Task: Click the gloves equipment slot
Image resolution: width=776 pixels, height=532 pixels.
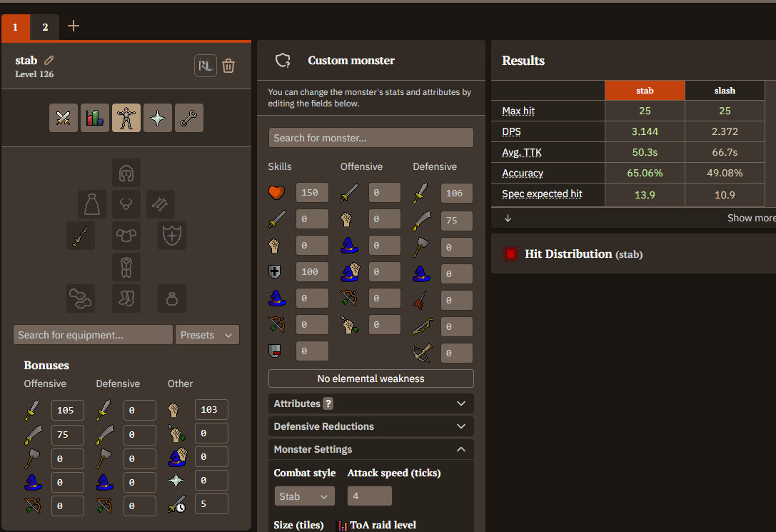Action: click(81, 298)
